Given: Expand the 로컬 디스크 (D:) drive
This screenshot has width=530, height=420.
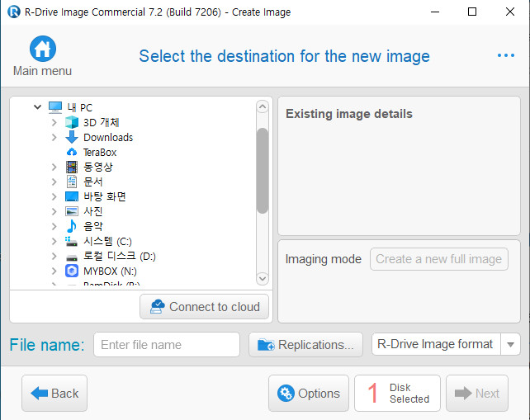Looking at the screenshot, I should 54,256.
